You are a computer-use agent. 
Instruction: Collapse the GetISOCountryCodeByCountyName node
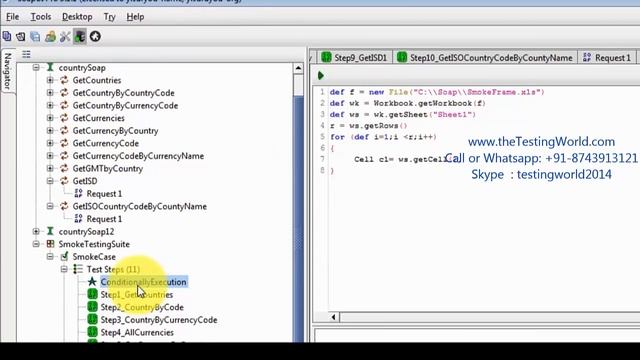[50, 206]
